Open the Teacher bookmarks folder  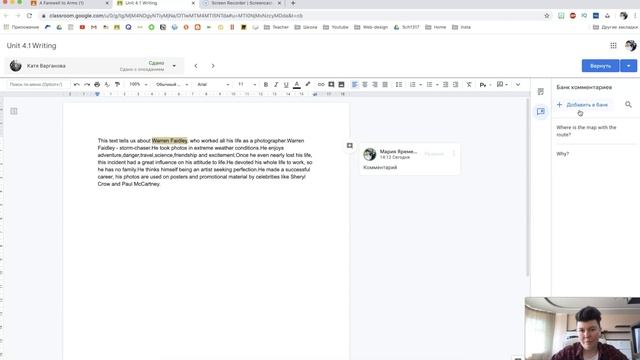click(x=276, y=27)
